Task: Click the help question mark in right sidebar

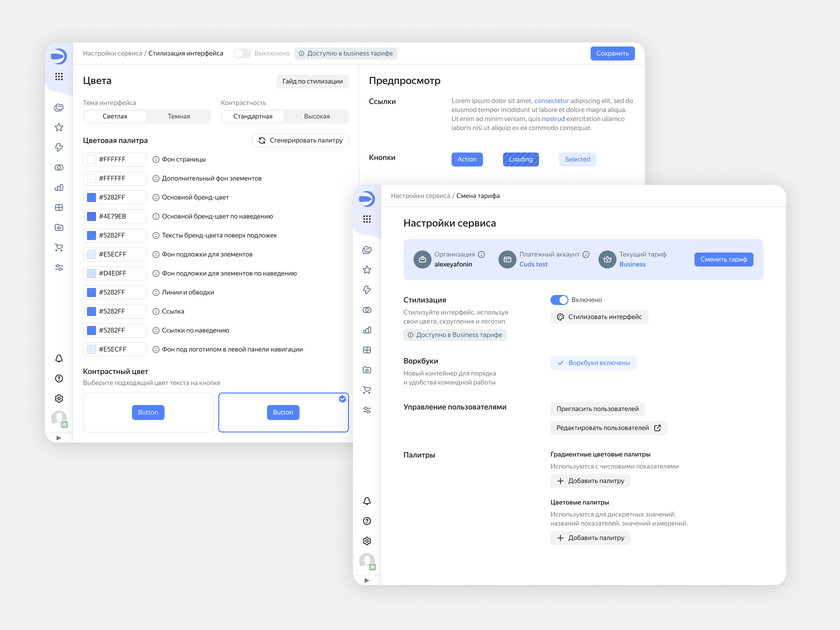Action: pyautogui.click(x=367, y=521)
